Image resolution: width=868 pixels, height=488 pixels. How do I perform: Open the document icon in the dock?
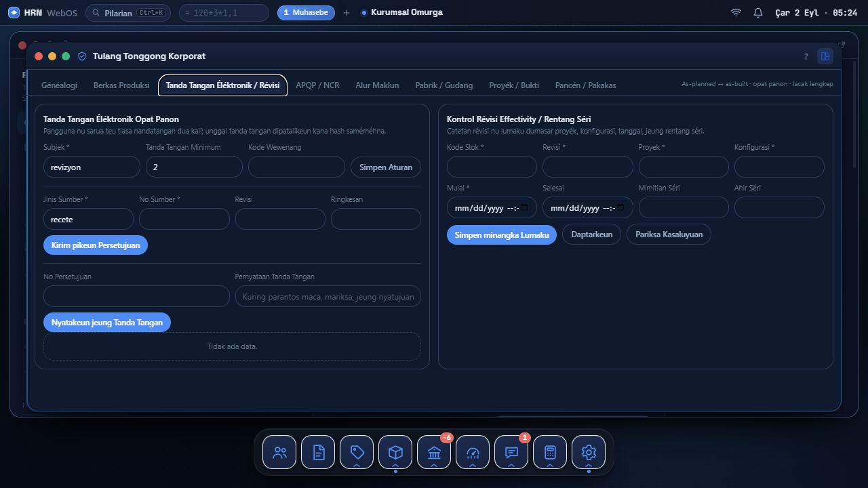point(318,452)
